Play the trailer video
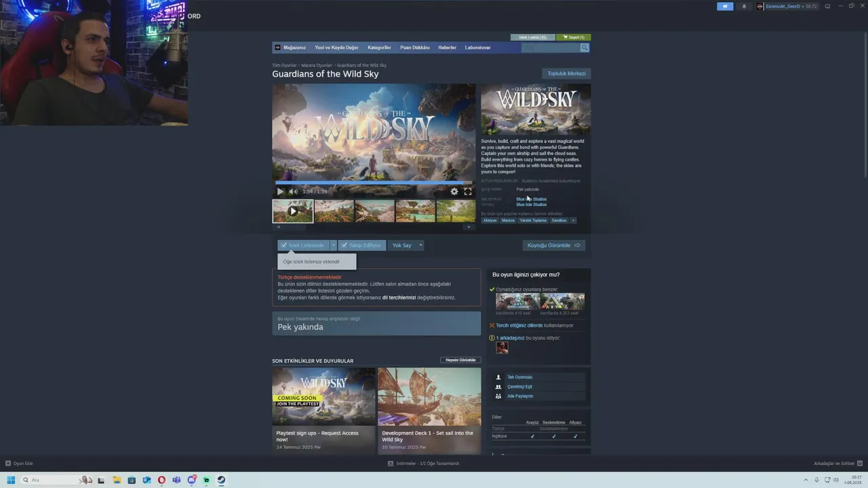Viewport: 868px width, 488px height. [x=280, y=192]
